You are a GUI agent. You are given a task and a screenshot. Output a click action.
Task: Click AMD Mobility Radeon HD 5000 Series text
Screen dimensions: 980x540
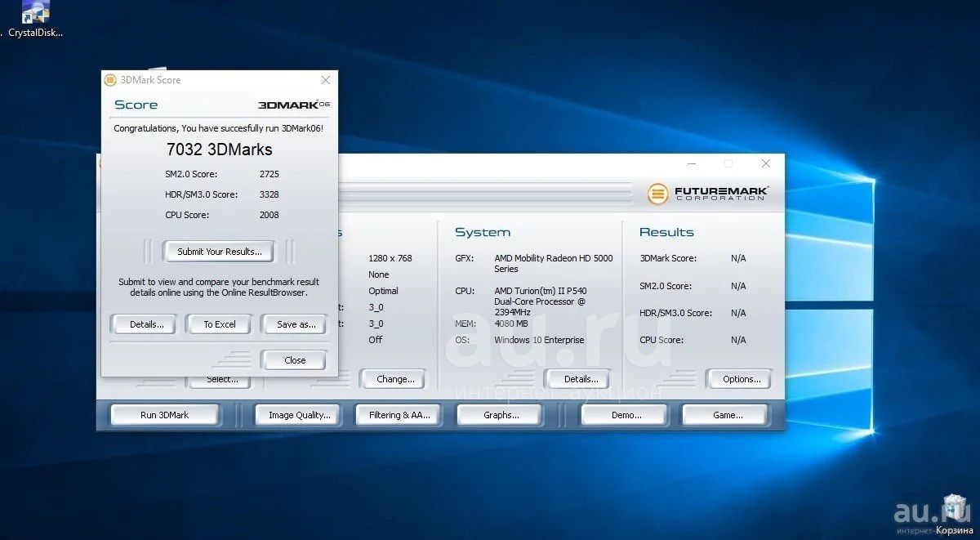(553, 263)
